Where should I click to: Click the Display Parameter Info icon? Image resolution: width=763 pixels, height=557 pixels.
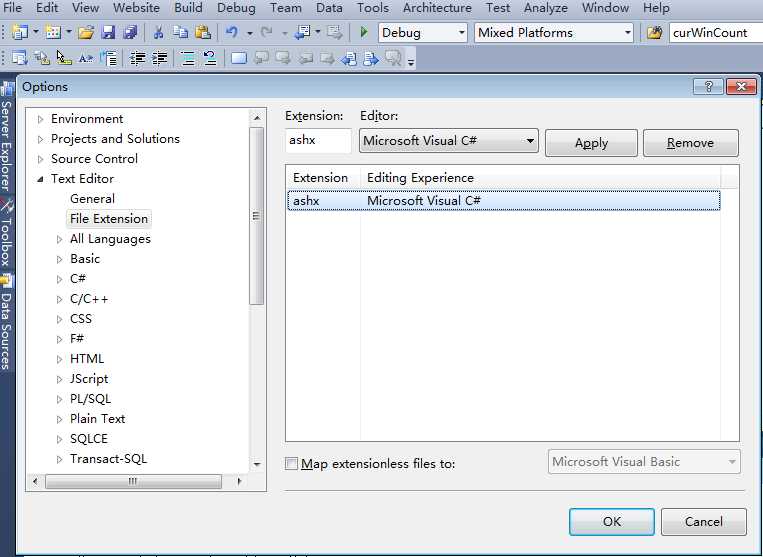point(42,59)
